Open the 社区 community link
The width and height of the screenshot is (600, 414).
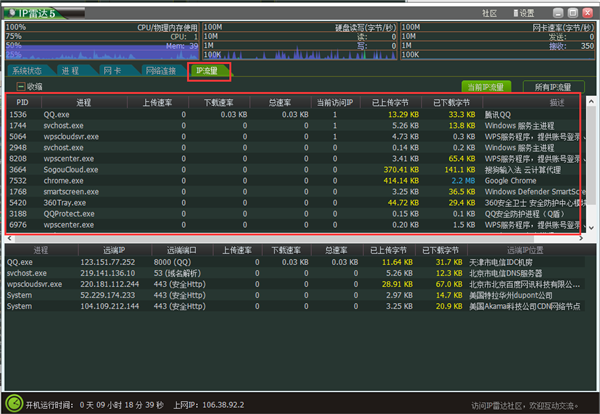489,14
